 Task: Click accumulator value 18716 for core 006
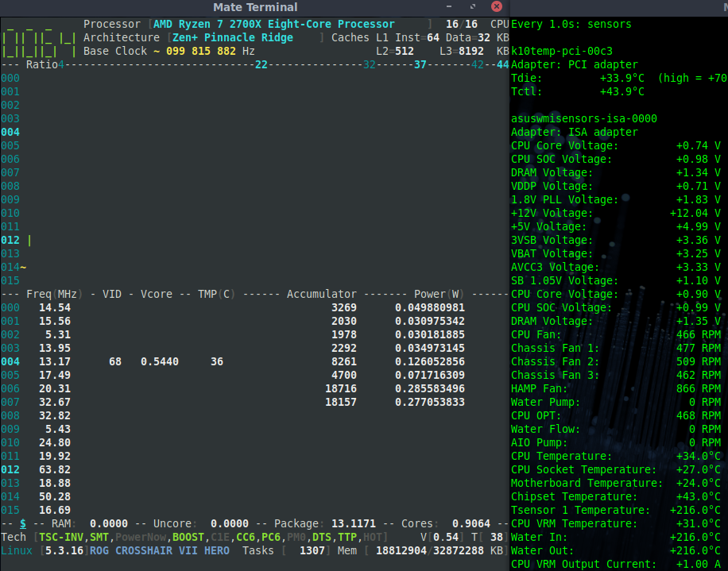[341, 388]
